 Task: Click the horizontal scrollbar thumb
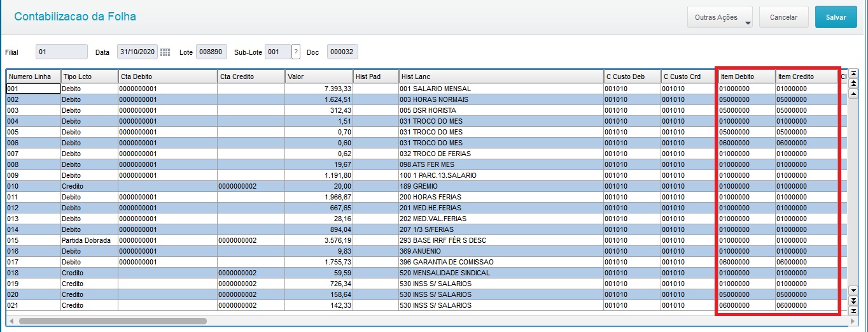[x=113, y=321]
